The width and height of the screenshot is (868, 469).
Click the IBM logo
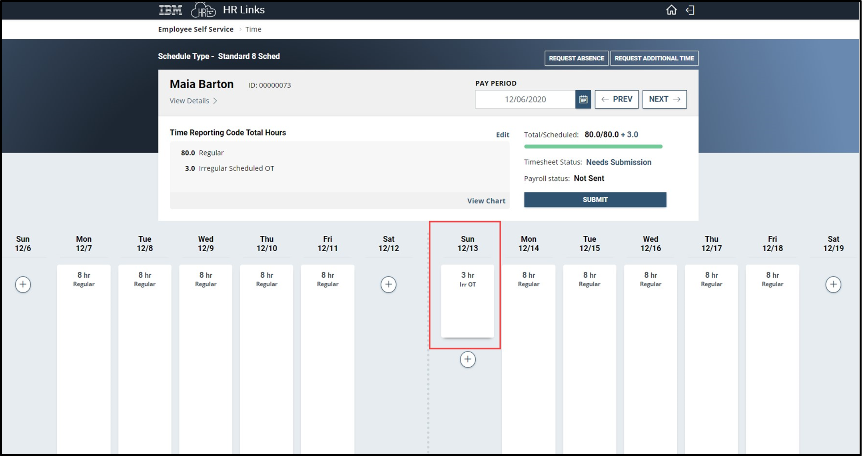[170, 10]
